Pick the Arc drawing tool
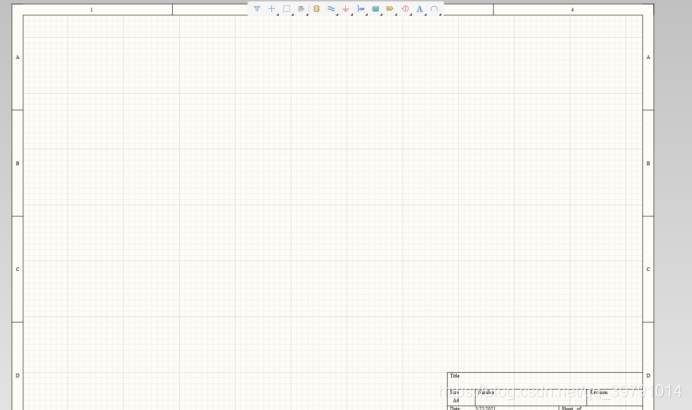Viewport: 692px width, 410px height. tap(434, 9)
